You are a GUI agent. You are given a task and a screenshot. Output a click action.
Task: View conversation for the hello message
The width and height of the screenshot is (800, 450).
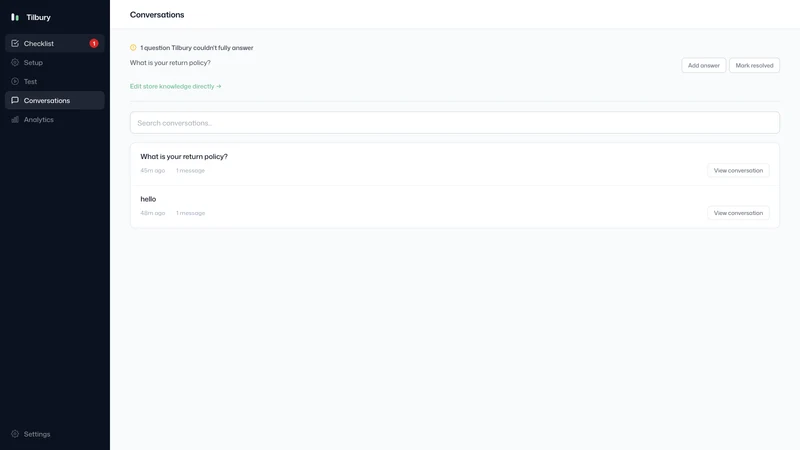point(738,213)
